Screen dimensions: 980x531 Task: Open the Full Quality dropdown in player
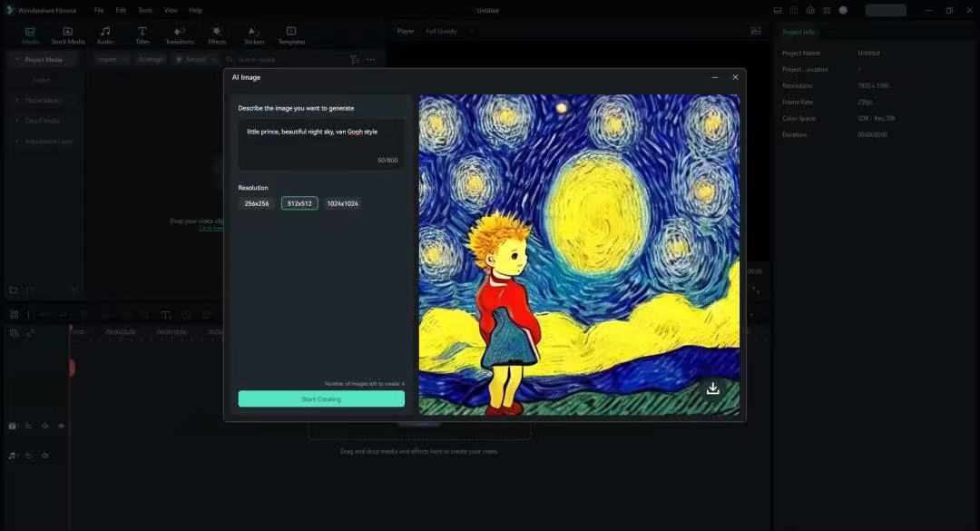click(x=446, y=31)
